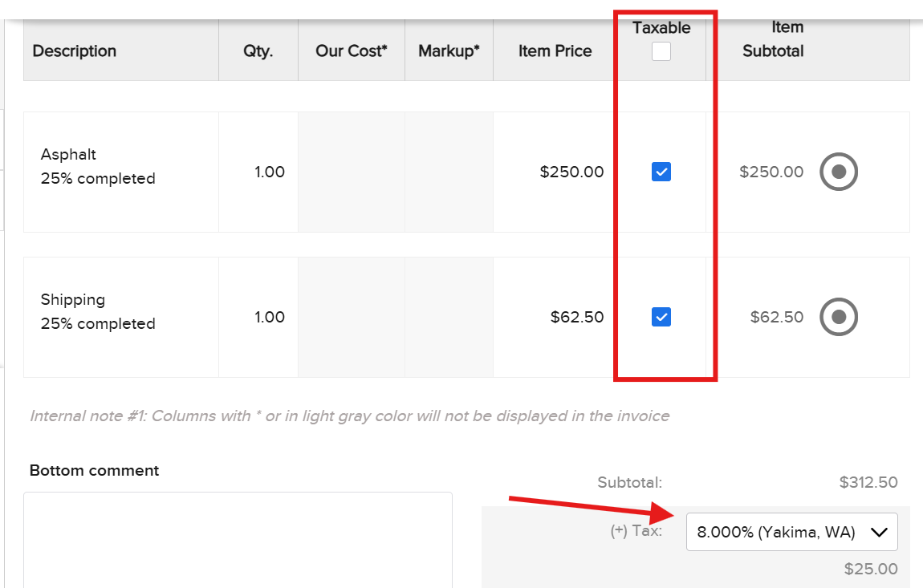Click the target icon beside Shipping's subtotal
This screenshot has width=923, height=588.
coord(838,317)
